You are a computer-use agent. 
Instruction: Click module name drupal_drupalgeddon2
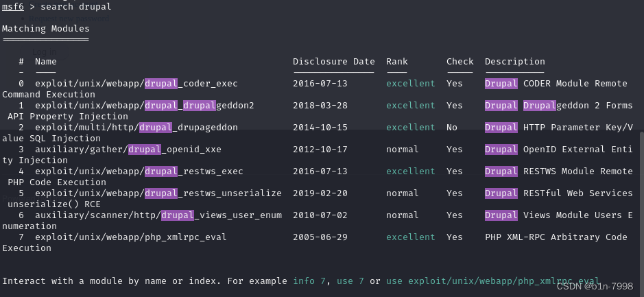pos(145,106)
